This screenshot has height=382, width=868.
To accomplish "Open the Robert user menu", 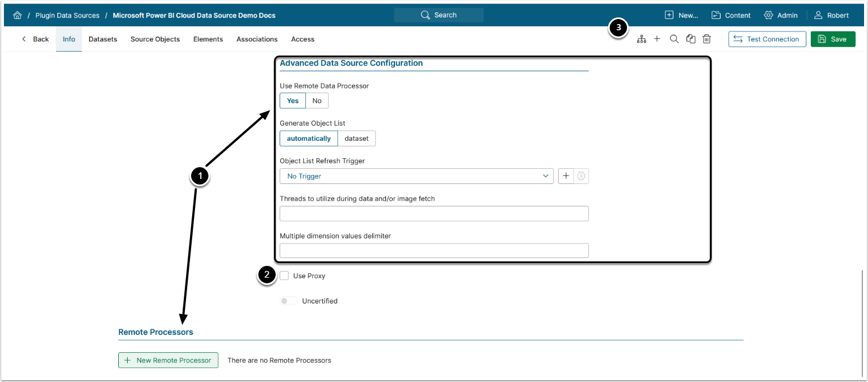I will [x=832, y=15].
